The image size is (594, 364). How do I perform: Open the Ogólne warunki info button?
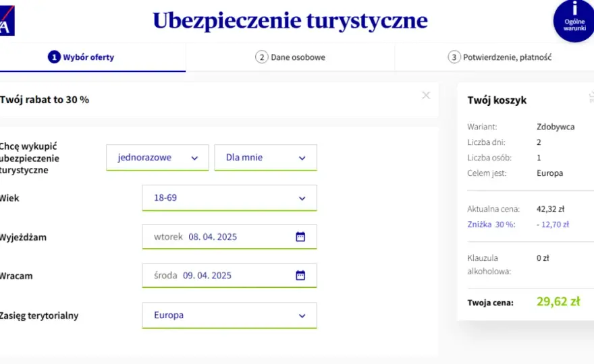pos(574,21)
